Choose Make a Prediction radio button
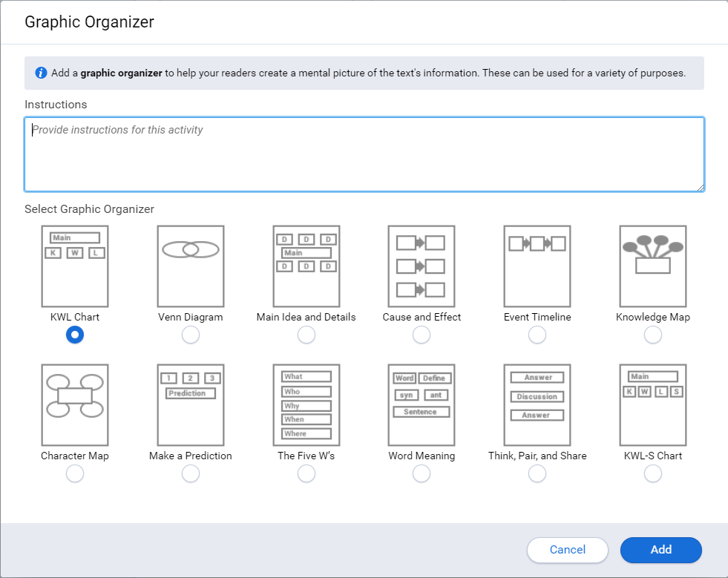Image resolution: width=728 pixels, height=578 pixels. (191, 473)
